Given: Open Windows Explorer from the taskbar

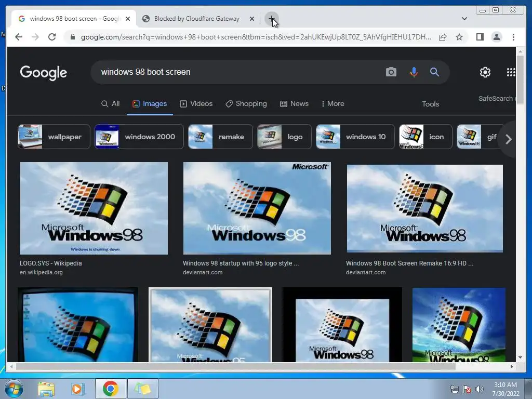Looking at the screenshot, I should (46, 389).
